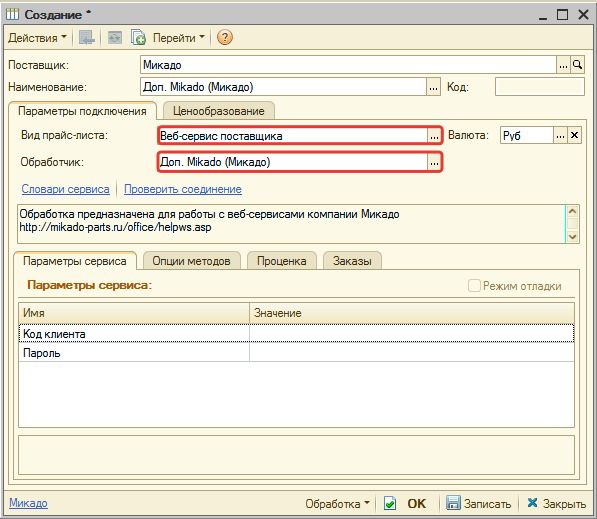Expand the Перейти dropdown menu
The width and height of the screenshot is (597, 519).
click(179, 38)
